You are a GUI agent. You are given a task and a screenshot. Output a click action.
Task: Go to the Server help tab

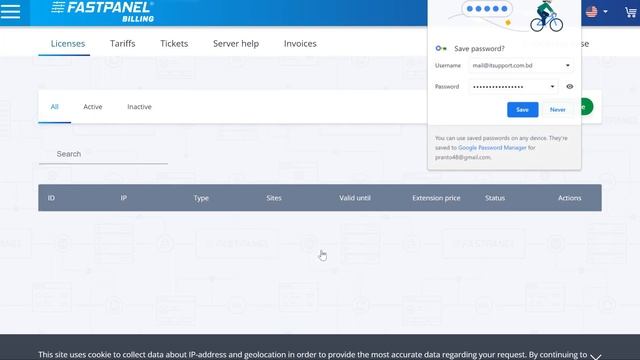coord(236,44)
